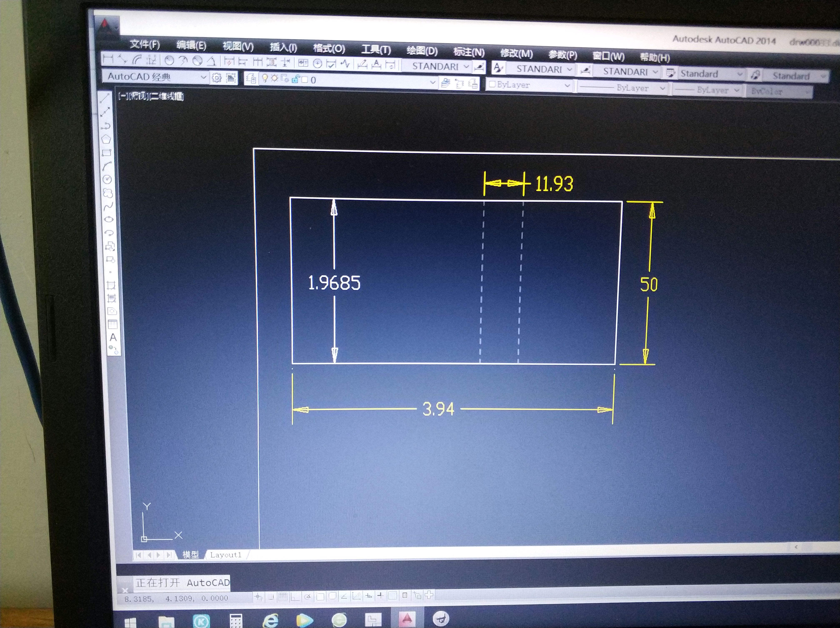840x628 pixels.
Task: Open the 标注(N) menu
Action: tap(469, 52)
